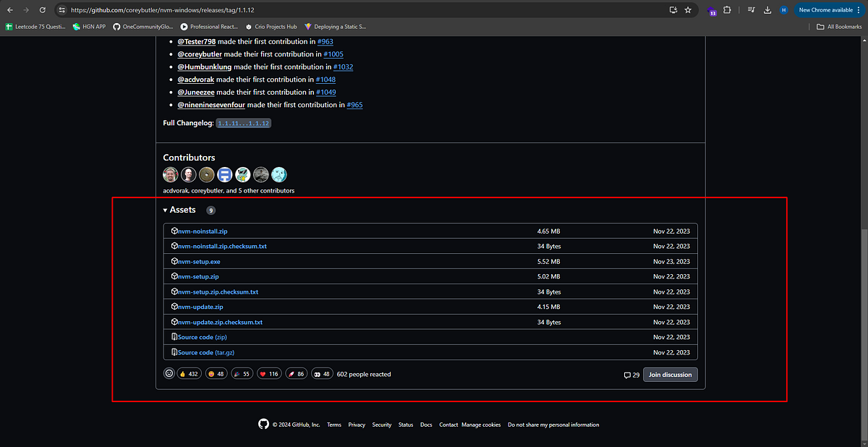868x447 pixels.
Task: Open the Chrome extensions puzzle icon
Action: pos(726,10)
